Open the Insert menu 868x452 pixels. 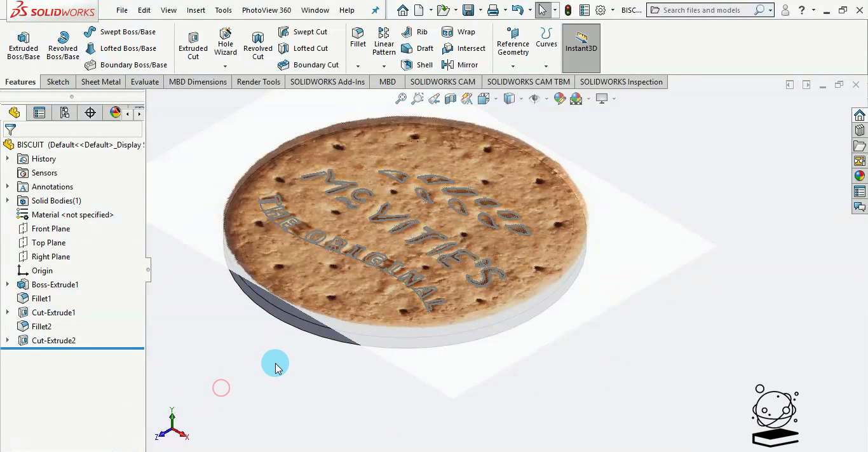pyautogui.click(x=196, y=10)
